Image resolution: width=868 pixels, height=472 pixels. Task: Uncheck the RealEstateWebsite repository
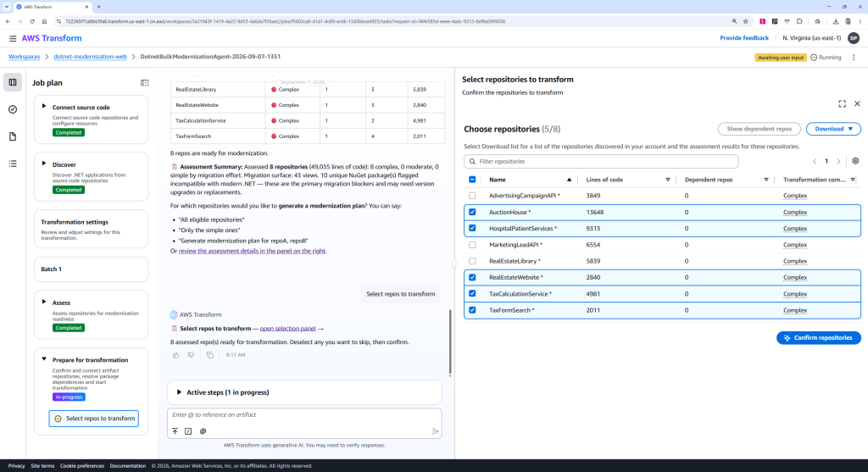[472, 277]
